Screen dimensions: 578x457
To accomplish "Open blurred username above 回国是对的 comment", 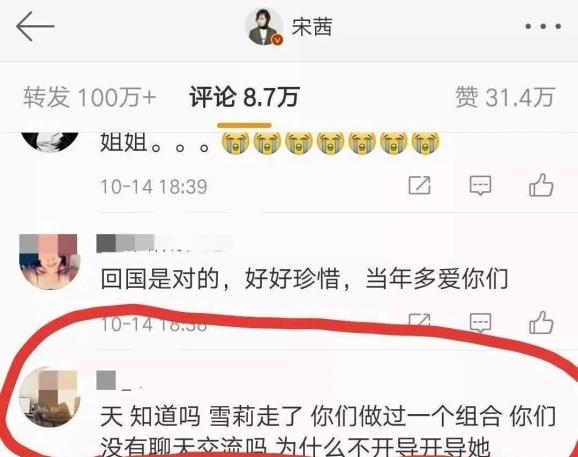I will tap(164, 244).
